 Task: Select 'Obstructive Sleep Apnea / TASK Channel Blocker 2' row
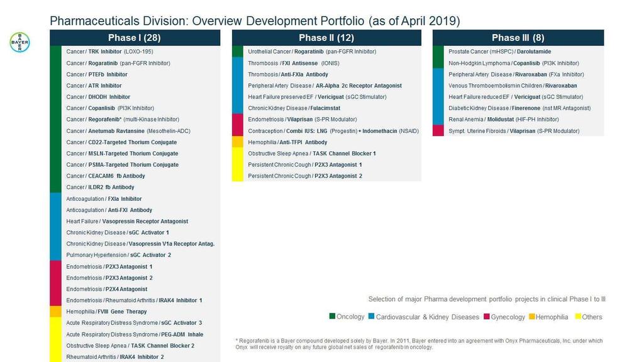click(135, 346)
